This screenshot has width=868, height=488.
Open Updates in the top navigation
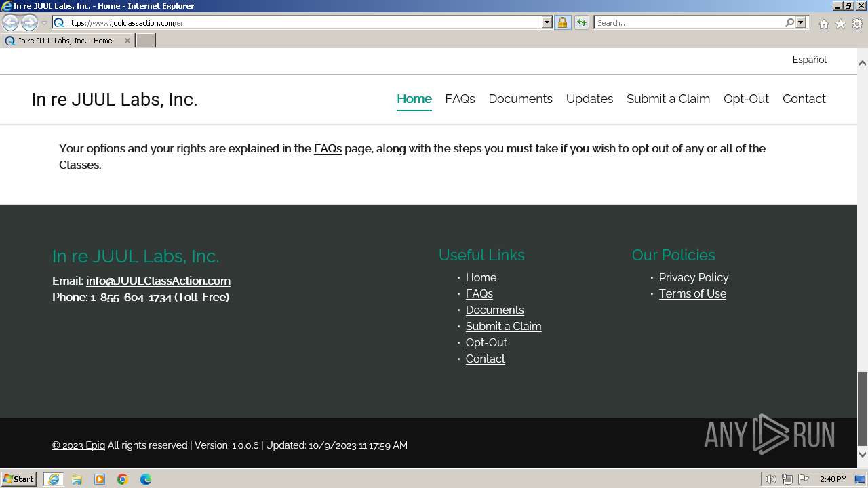coord(589,99)
